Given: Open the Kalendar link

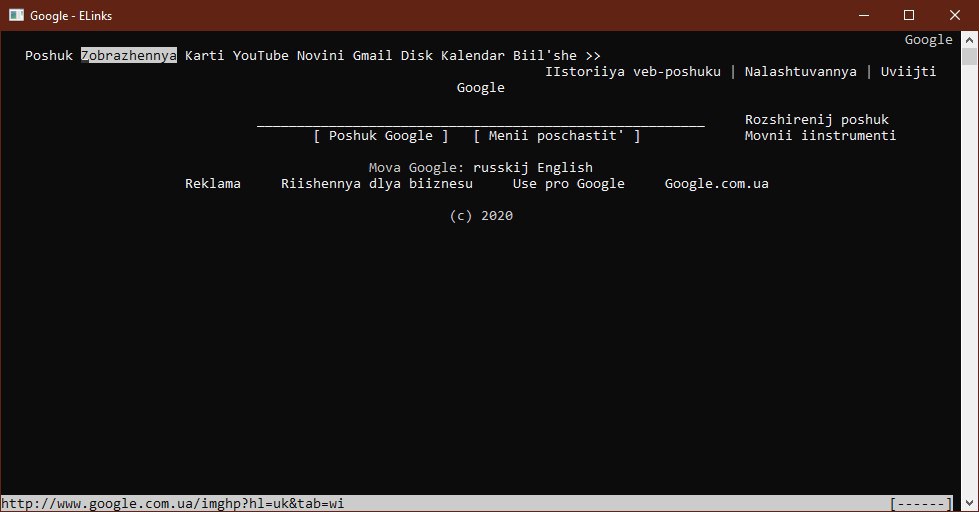Looking at the screenshot, I should tap(473, 56).
